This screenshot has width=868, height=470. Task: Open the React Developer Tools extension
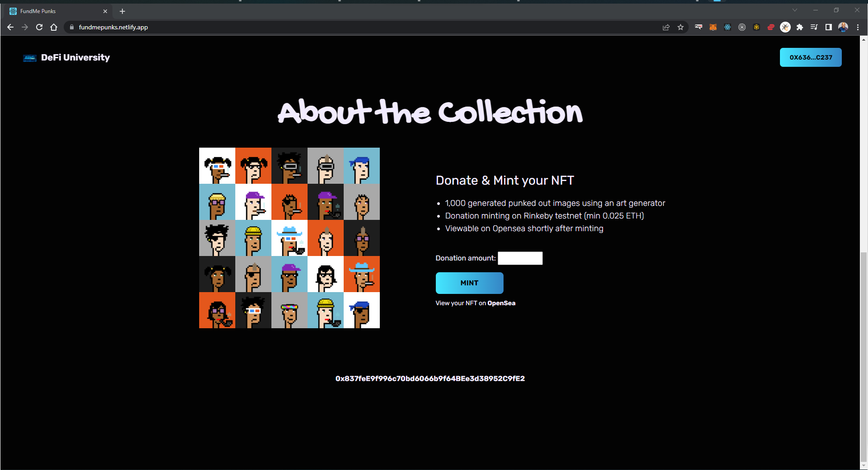[x=728, y=27]
